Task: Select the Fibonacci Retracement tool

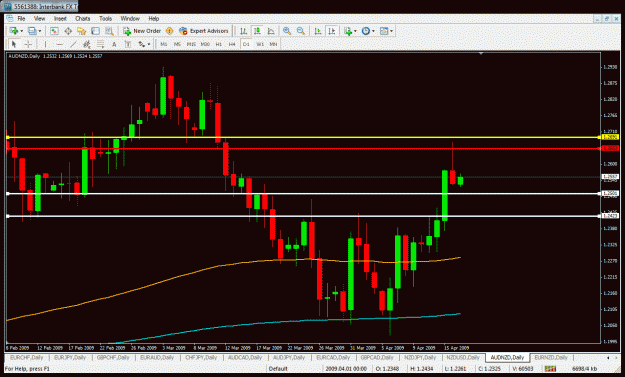Action: (x=100, y=44)
